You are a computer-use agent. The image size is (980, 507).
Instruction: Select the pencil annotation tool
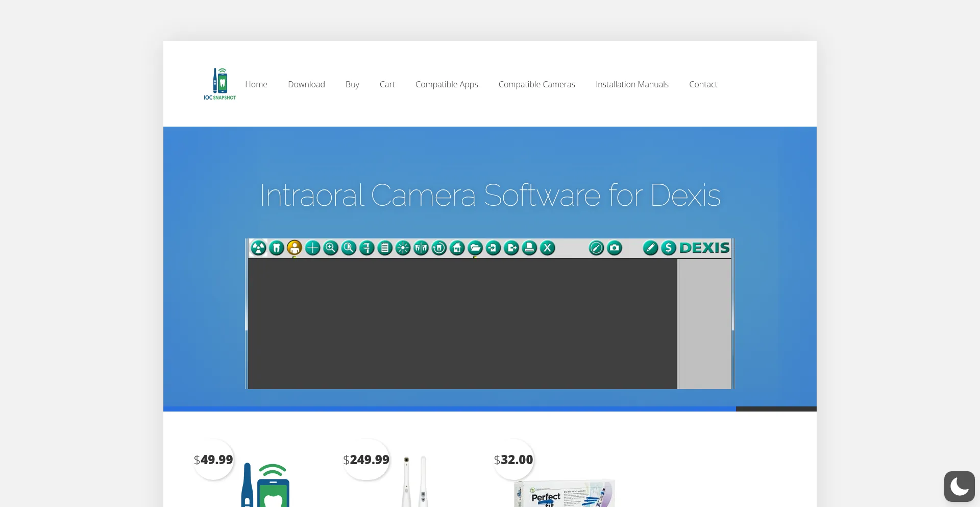pos(651,248)
